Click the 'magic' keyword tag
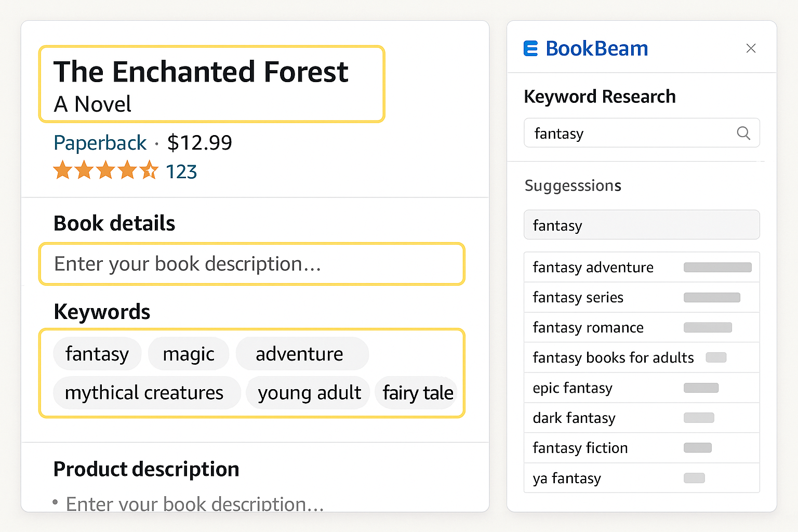This screenshot has height=532, width=798. pyautogui.click(x=188, y=354)
